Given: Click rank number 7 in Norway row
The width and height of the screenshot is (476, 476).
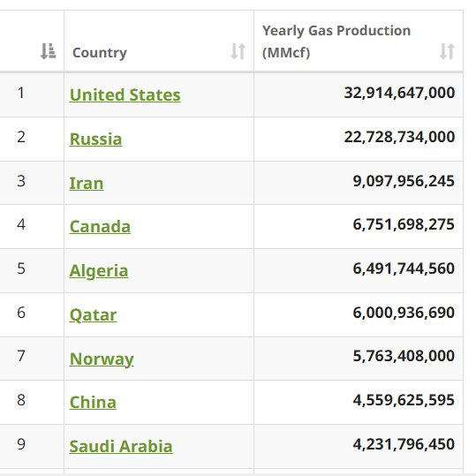Looking at the screenshot, I should [x=21, y=356].
